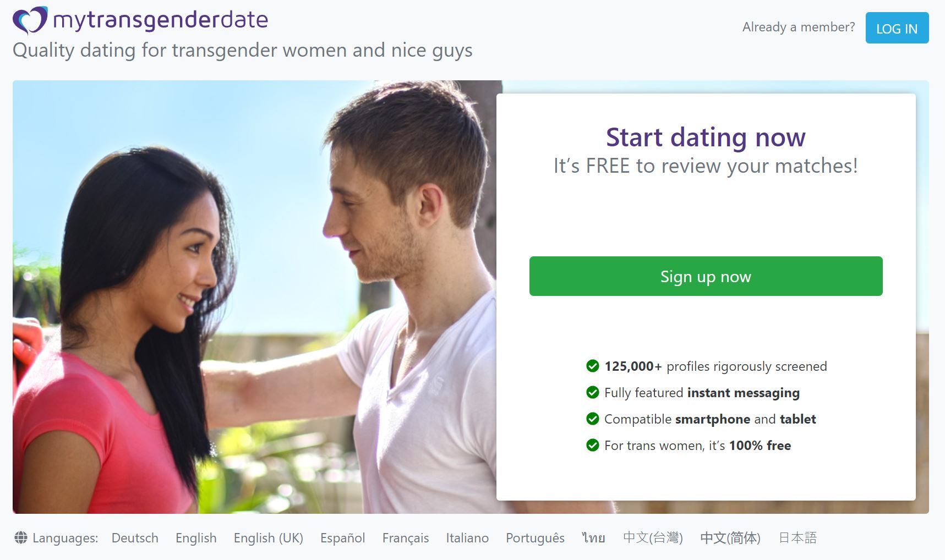The width and height of the screenshot is (945, 560).
Task: Open the mytransgenderdate site title link
Action: [160, 20]
